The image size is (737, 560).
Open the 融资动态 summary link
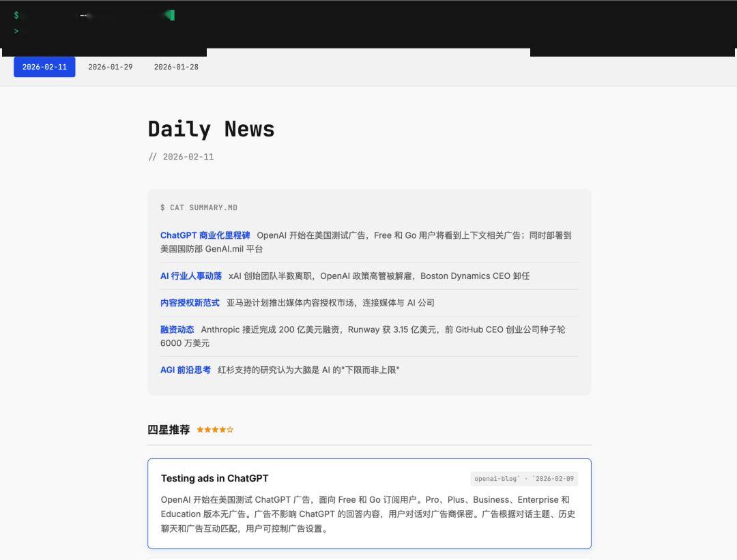pyautogui.click(x=177, y=329)
